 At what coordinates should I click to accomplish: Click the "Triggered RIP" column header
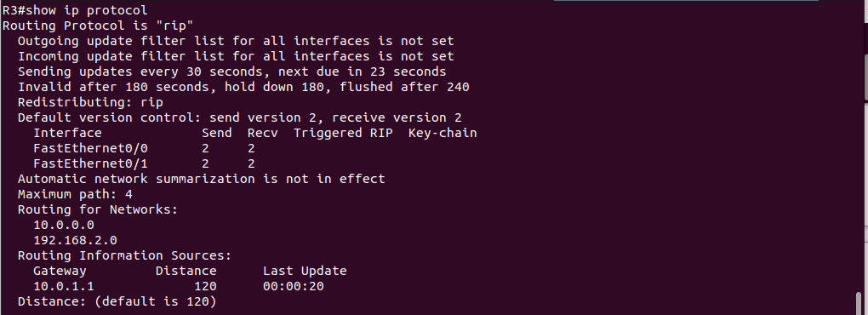point(343,133)
